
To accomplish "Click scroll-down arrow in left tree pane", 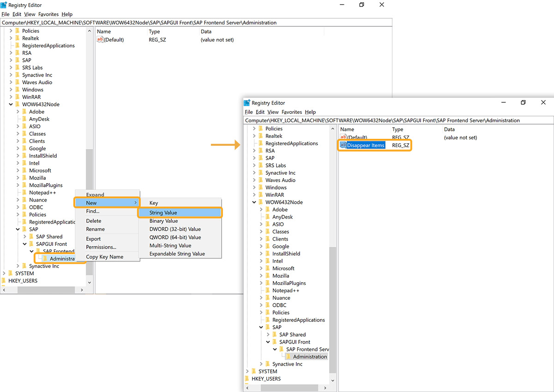I will (90, 282).
